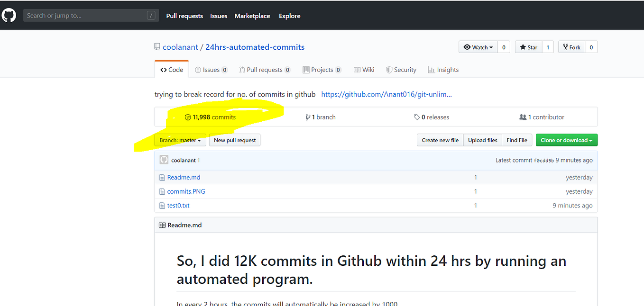Click the GitHub logo in the header

click(x=9, y=15)
